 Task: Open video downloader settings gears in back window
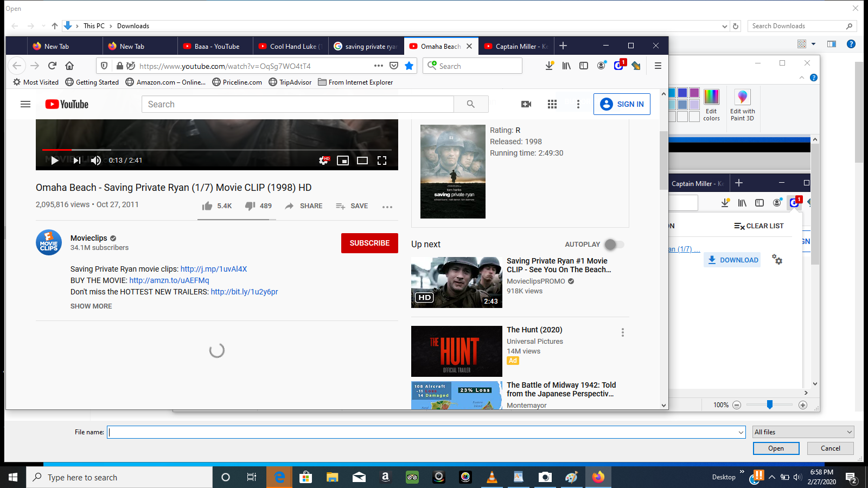click(x=777, y=260)
